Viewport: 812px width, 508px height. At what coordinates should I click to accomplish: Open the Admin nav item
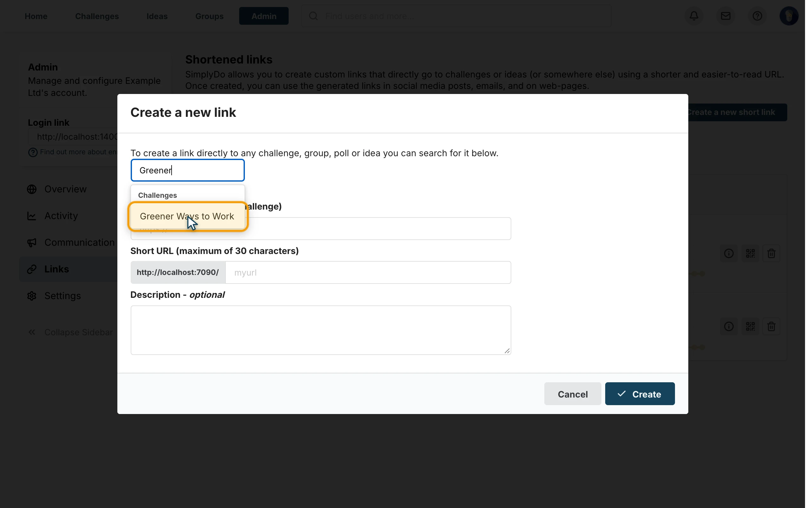264,16
